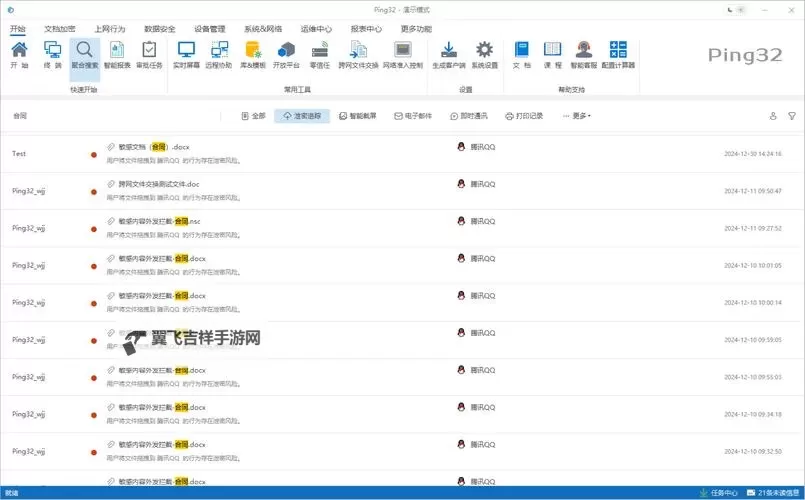Switch to the 设备管理 ribbon tab
805x500 pixels.
tap(209, 29)
